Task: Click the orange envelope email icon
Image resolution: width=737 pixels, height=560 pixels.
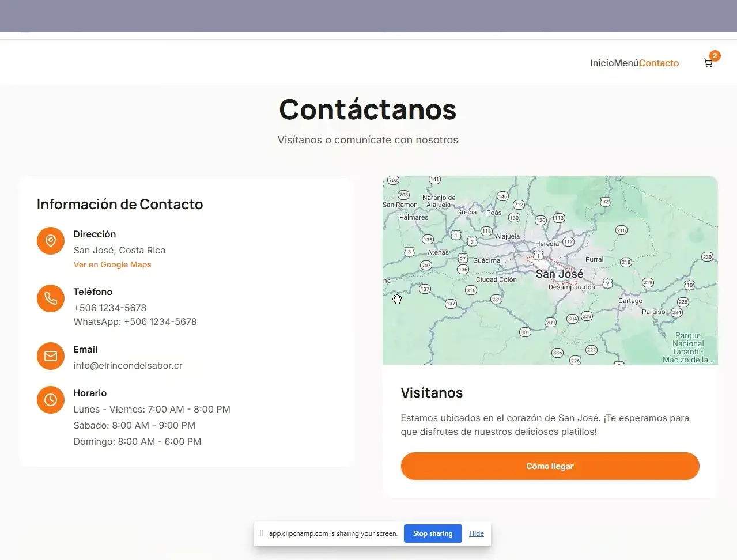Action: [x=51, y=356]
